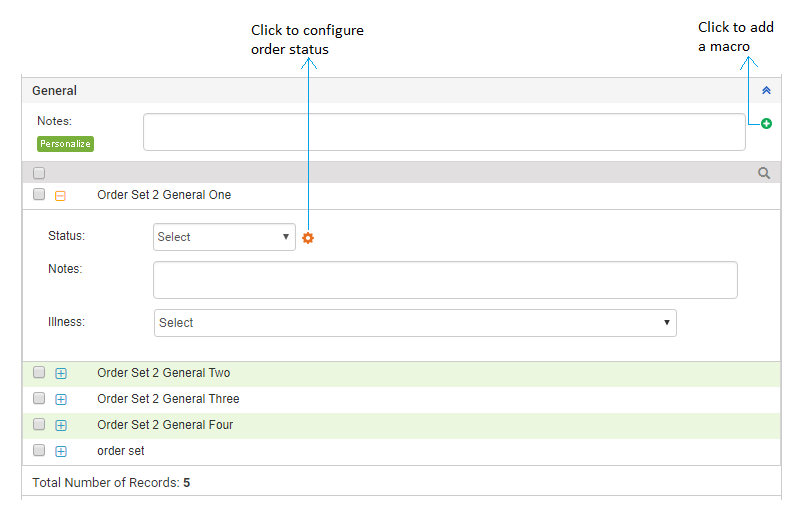Collapse the Order Set 2 General One row
The width and height of the screenshot is (790, 516).
click(60, 196)
